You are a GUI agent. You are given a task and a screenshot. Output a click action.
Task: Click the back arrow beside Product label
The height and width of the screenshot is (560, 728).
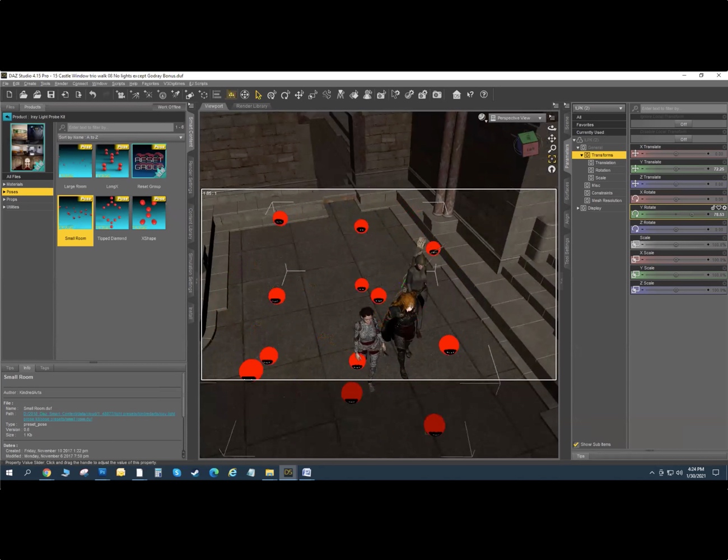tap(7, 116)
